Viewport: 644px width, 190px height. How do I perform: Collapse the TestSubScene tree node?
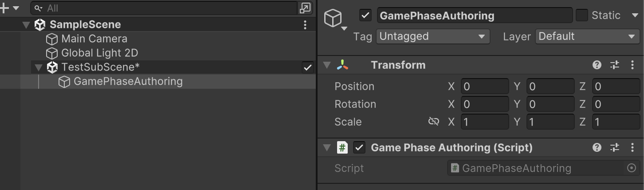pyautogui.click(x=39, y=67)
